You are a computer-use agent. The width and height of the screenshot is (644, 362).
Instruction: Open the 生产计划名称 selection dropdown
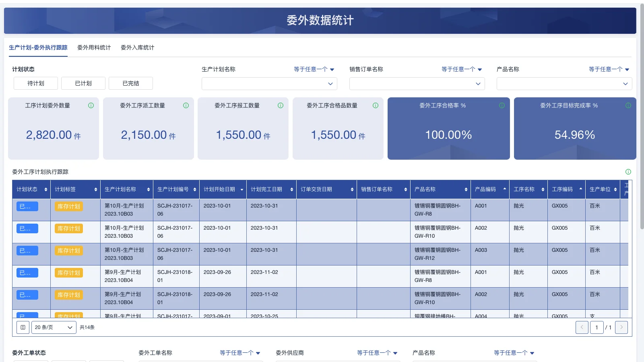coord(269,84)
